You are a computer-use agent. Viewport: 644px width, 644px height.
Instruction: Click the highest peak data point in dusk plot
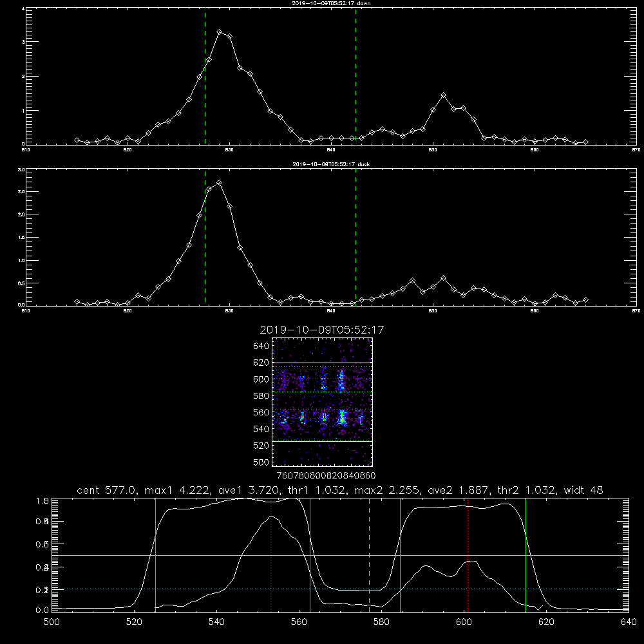(220, 182)
